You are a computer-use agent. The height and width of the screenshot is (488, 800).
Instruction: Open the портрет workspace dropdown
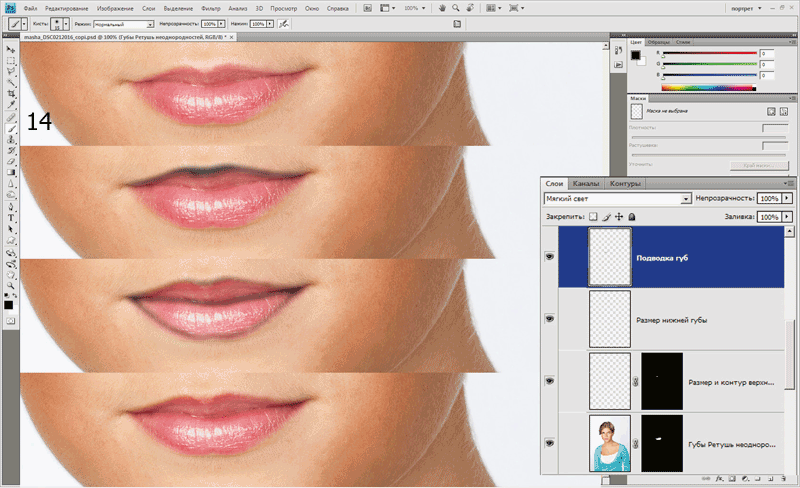point(746,8)
